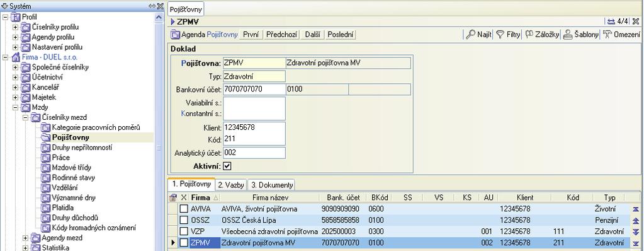Screen dimensions: 644x251
Task: Move down arrow beside VZP row
Action: click(636, 231)
